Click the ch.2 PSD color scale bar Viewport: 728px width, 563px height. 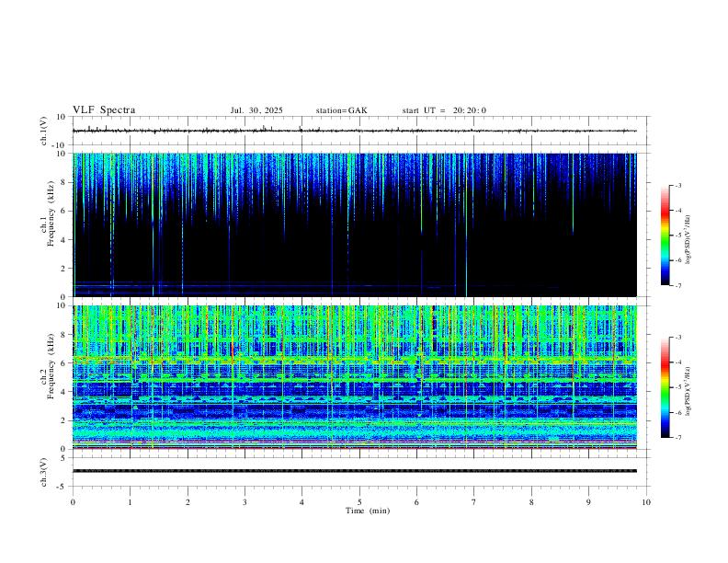click(665, 387)
